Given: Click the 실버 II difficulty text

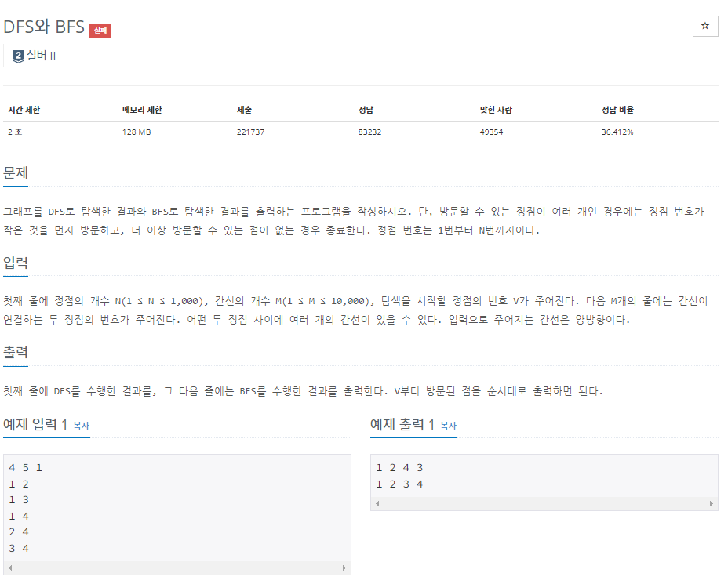Looking at the screenshot, I should [41, 56].
